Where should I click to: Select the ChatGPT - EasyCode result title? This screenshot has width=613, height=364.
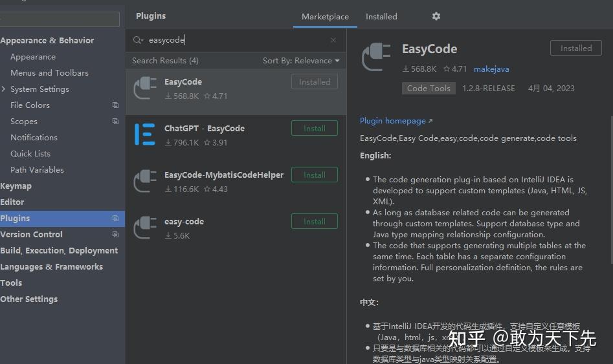(205, 128)
